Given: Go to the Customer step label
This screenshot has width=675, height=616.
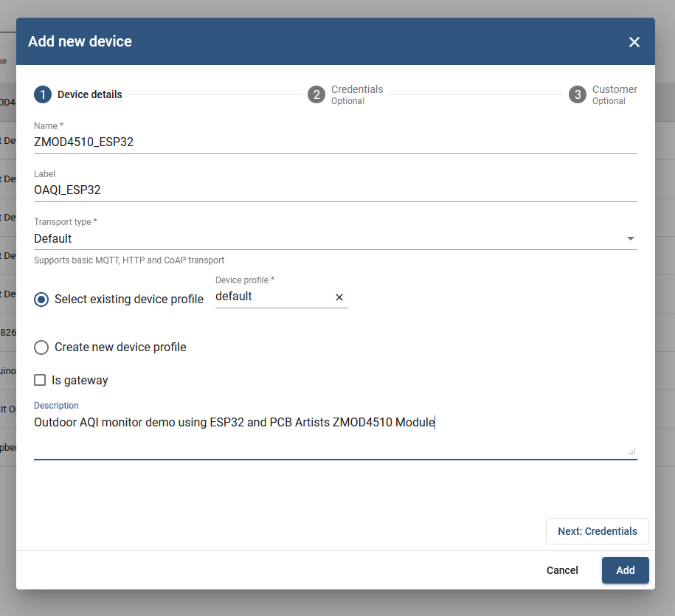Looking at the screenshot, I should 615,90.
